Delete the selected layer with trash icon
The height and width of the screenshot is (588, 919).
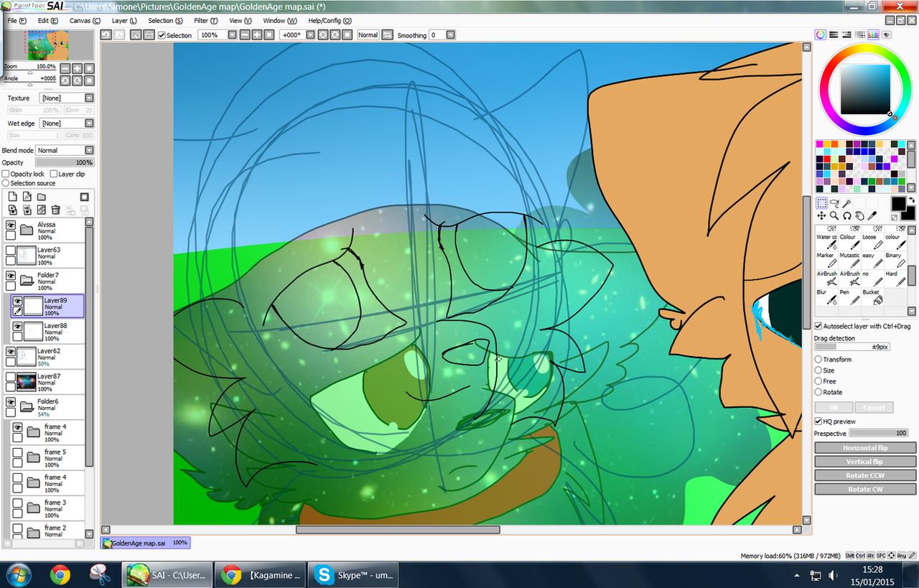pyautogui.click(x=56, y=210)
